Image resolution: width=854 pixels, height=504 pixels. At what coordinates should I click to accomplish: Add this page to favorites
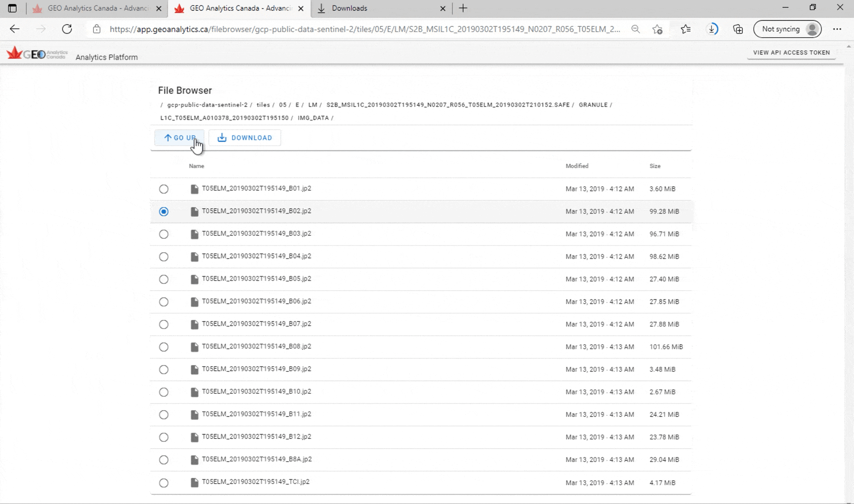click(x=657, y=29)
